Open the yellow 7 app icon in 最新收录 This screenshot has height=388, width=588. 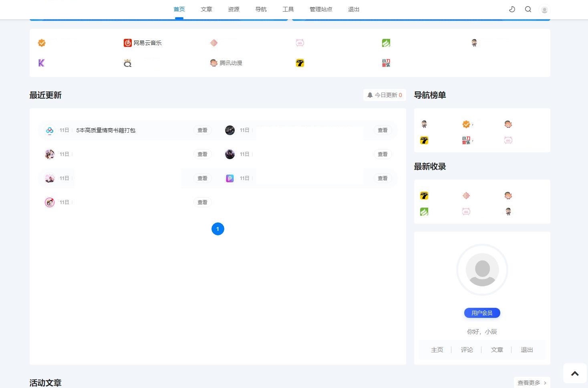point(424,196)
